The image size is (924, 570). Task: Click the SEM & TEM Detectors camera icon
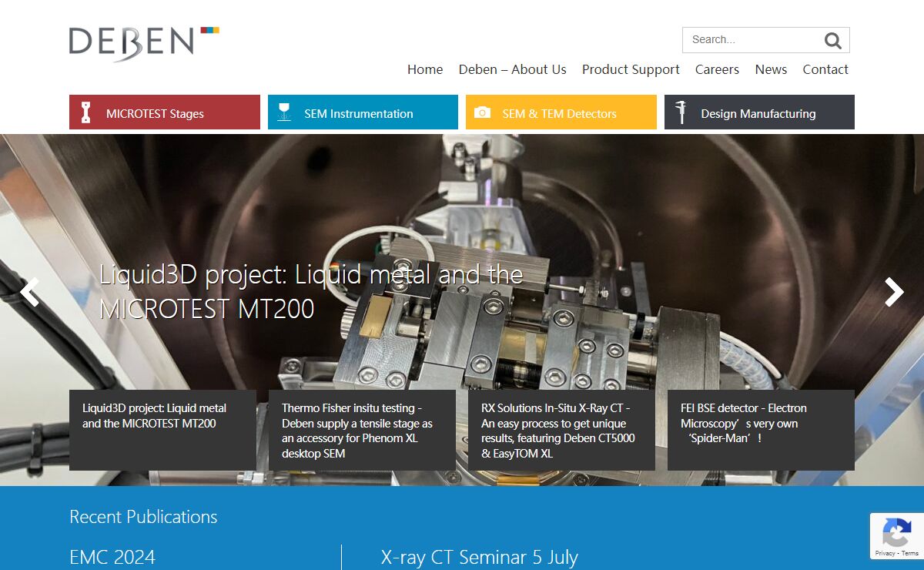[482, 112]
